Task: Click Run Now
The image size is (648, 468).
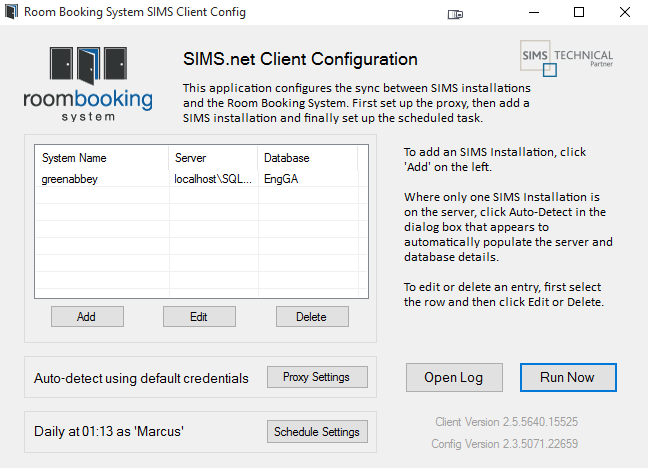Action: (568, 377)
